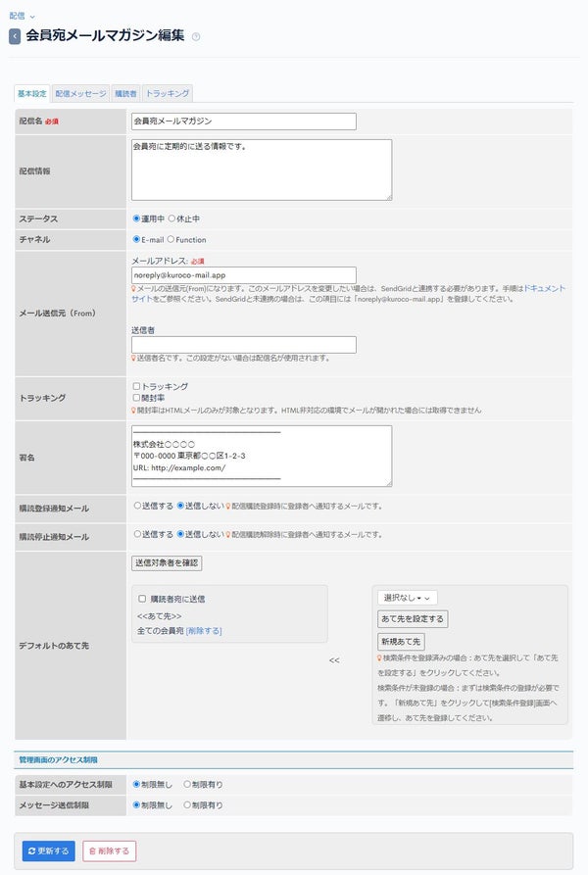
Task: Open the 選択なし destination dropdown
Action: click(x=408, y=599)
